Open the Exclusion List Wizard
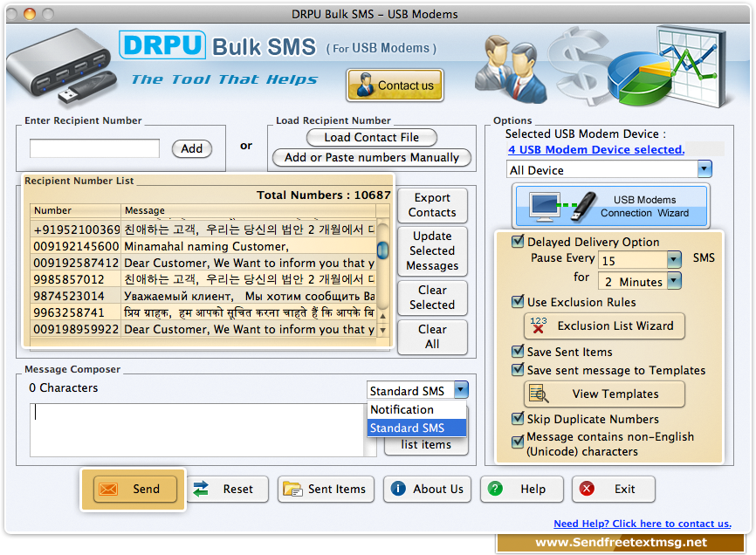This screenshot has width=756, height=555. (604, 325)
